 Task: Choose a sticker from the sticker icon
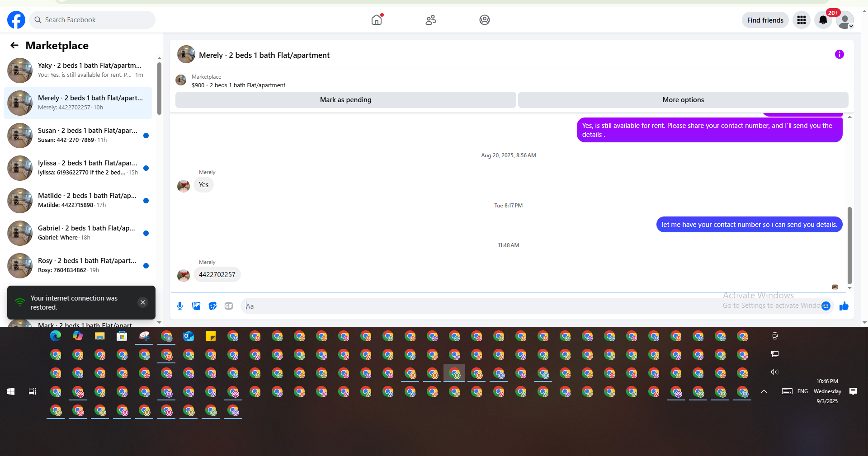pyautogui.click(x=212, y=306)
